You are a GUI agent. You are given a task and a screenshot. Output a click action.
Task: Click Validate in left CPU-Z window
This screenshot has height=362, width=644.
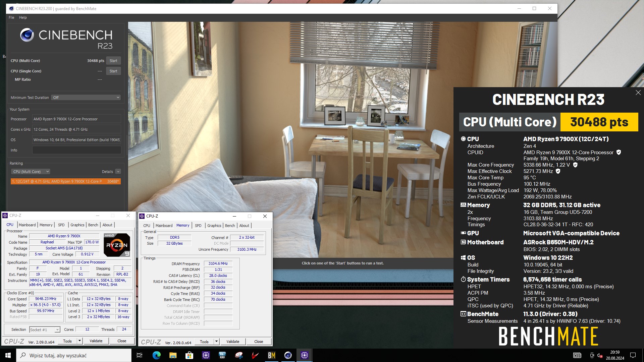coord(96,341)
